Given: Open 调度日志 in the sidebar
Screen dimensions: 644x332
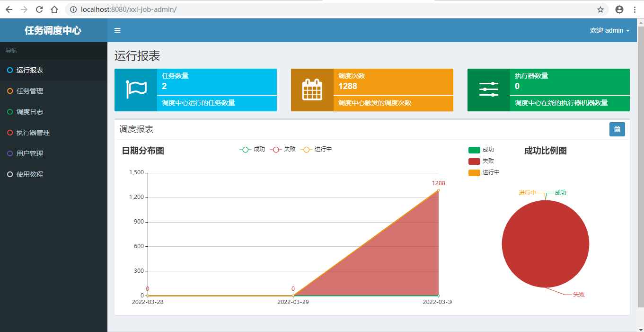Looking at the screenshot, I should click(x=53, y=112).
